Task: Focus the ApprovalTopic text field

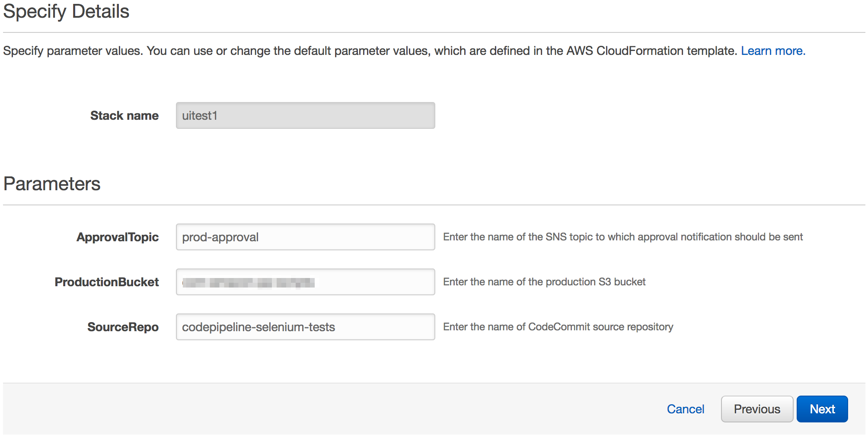Action: pos(305,237)
